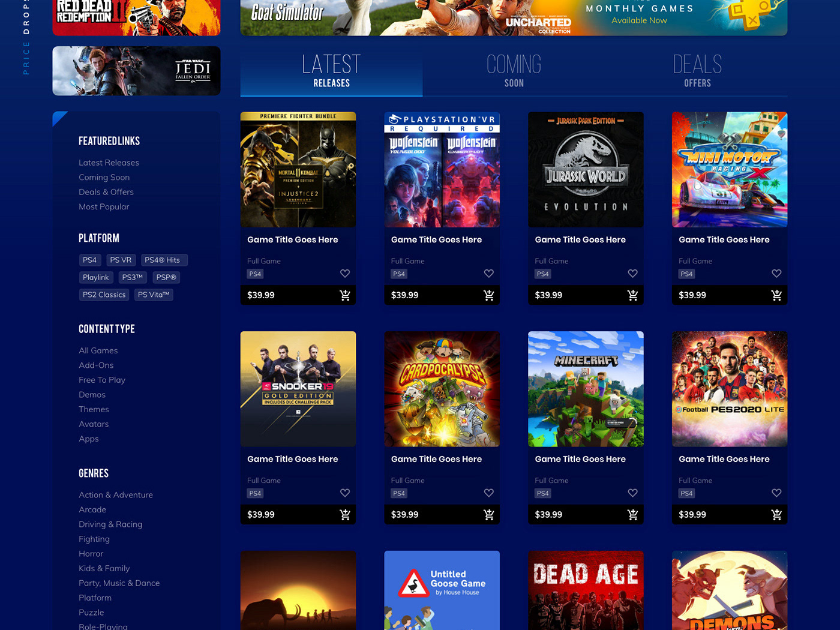Add Mini Motor Racing X to cart
This screenshot has height=630, width=840.
[x=776, y=295]
